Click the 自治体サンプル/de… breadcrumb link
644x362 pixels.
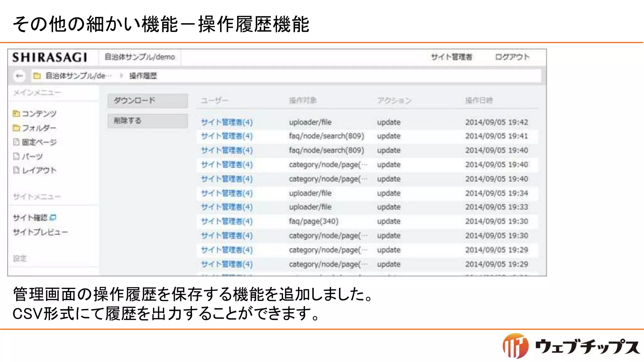point(78,76)
